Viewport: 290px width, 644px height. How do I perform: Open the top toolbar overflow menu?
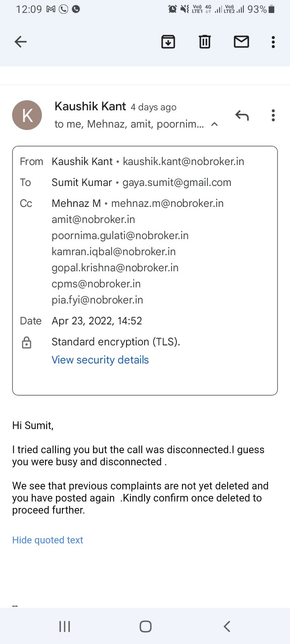pyautogui.click(x=273, y=42)
